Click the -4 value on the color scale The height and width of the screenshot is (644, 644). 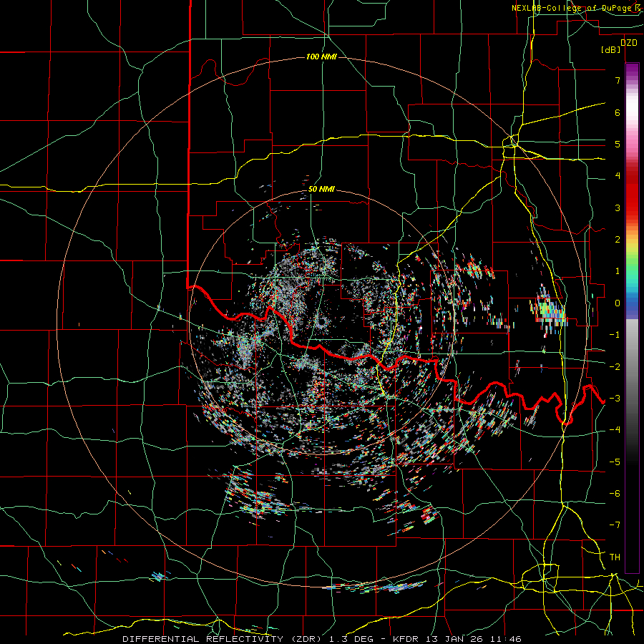click(x=615, y=430)
